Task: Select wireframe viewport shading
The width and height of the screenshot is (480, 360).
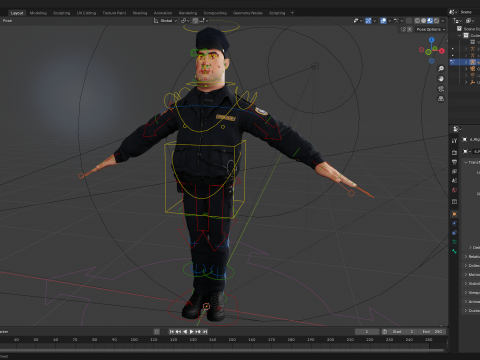Action: tap(417, 21)
